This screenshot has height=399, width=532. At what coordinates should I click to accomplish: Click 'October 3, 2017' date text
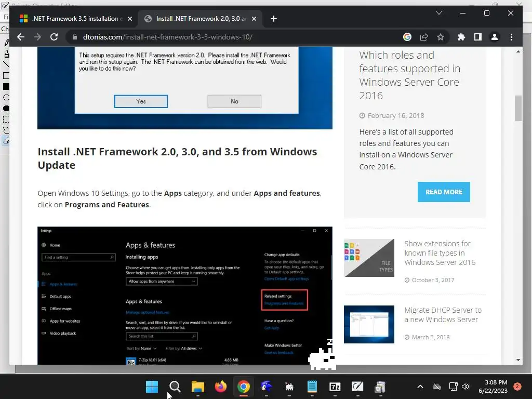[x=433, y=280]
